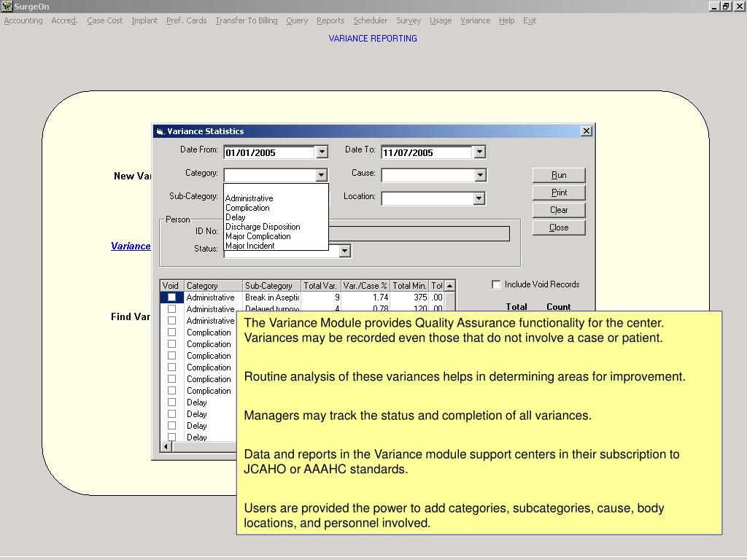Expand the Location dropdown
This screenshot has width=747, height=560.
[x=479, y=198]
